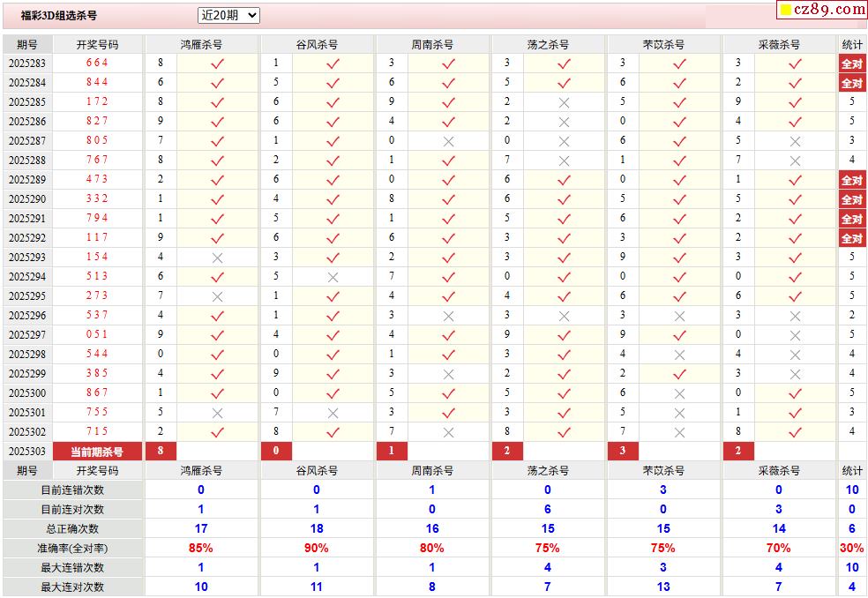Click 采薇 red checkmark for issue 2025300
This screenshot has height=598, width=868.
click(795, 393)
